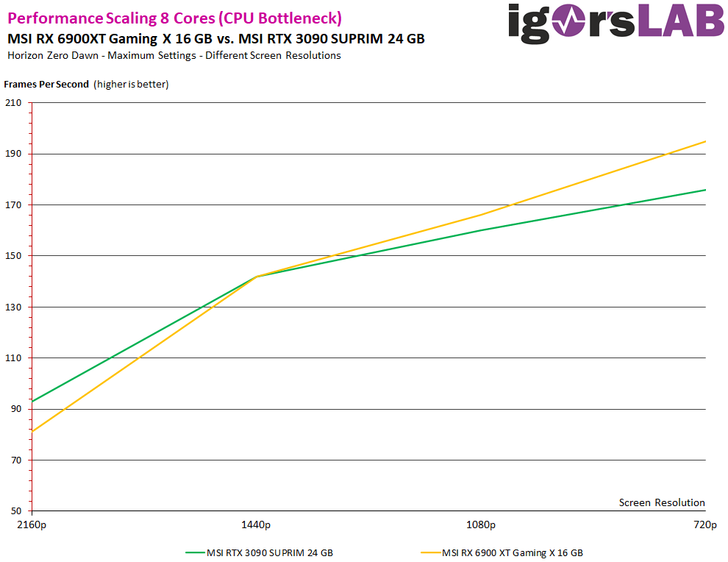The image size is (728, 562).
Task: Click the igor'sLAB logo
Action: [x=615, y=21]
